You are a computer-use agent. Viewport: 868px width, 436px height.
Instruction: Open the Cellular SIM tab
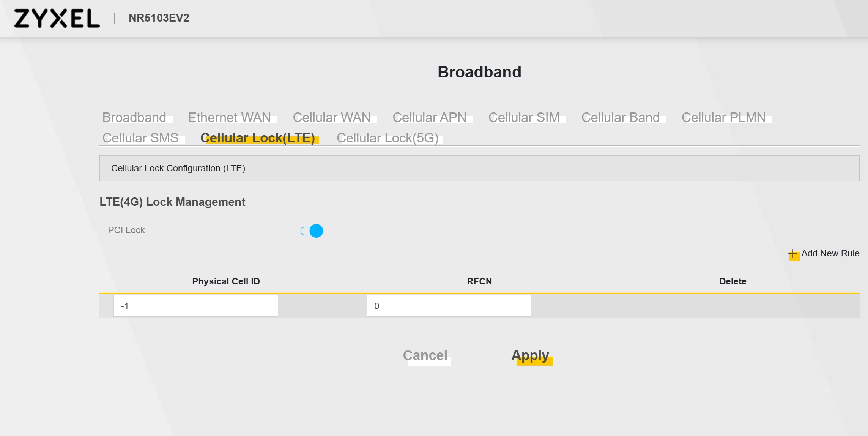click(x=524, y=117)
